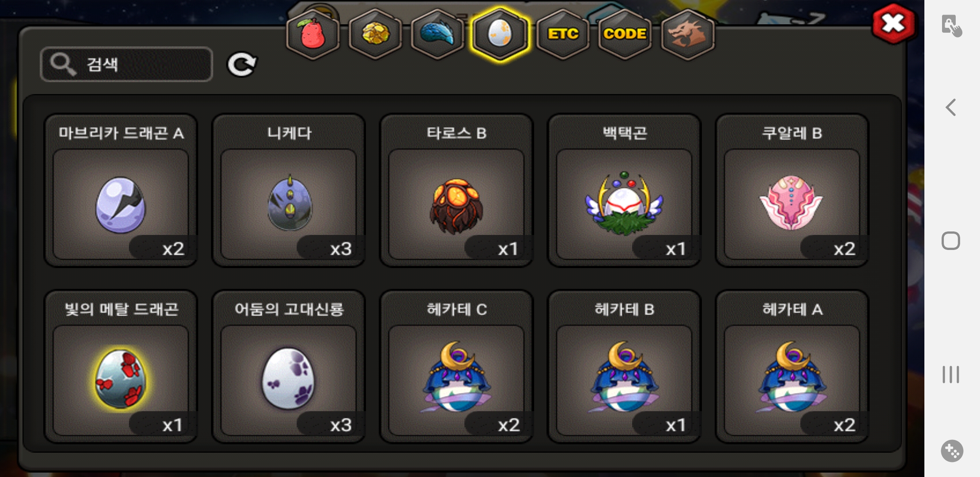The width and height of the screenshot is (980, 477).
Task: Select the egg inventory tab
Action: coord(500,34)
